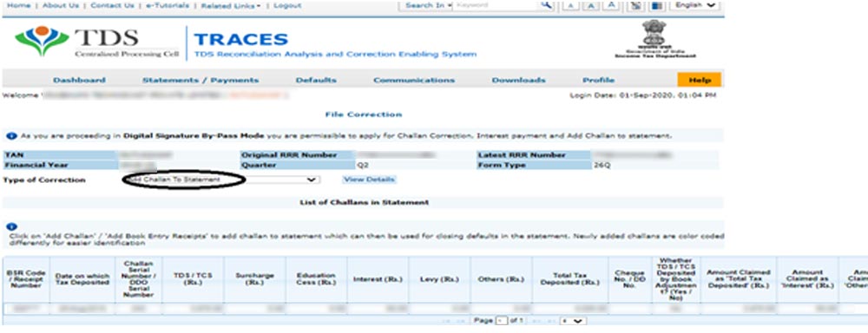Viewport: 868px width, 333px height.
Task: Open the Contact Us link
Action: [112, 5]
